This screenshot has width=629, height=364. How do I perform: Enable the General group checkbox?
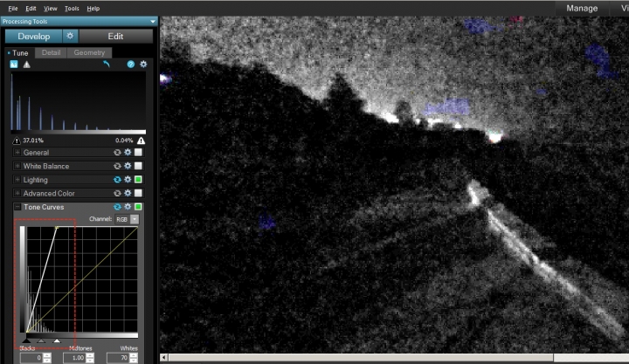[x=138, y=153]
